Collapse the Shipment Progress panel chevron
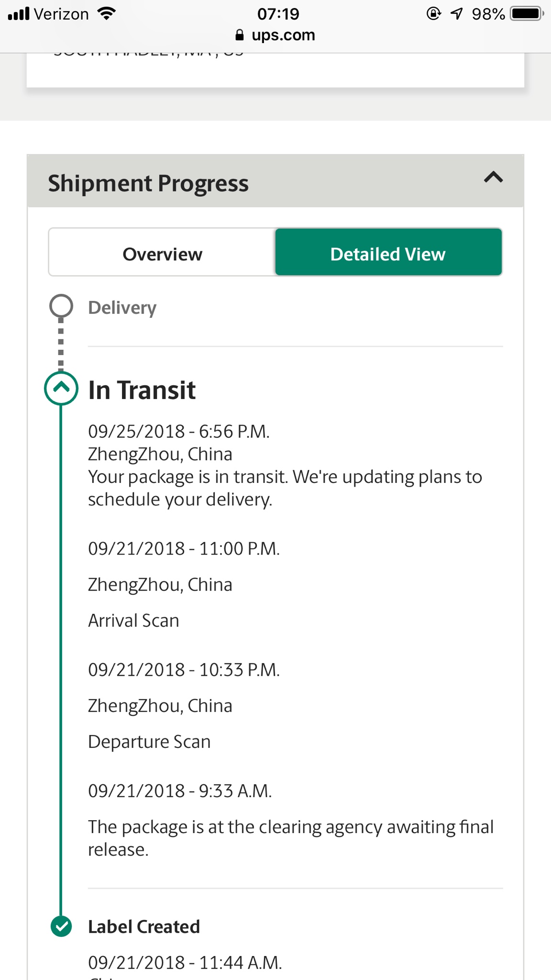This screenshot has height=980, width=551. pos(493,178)
